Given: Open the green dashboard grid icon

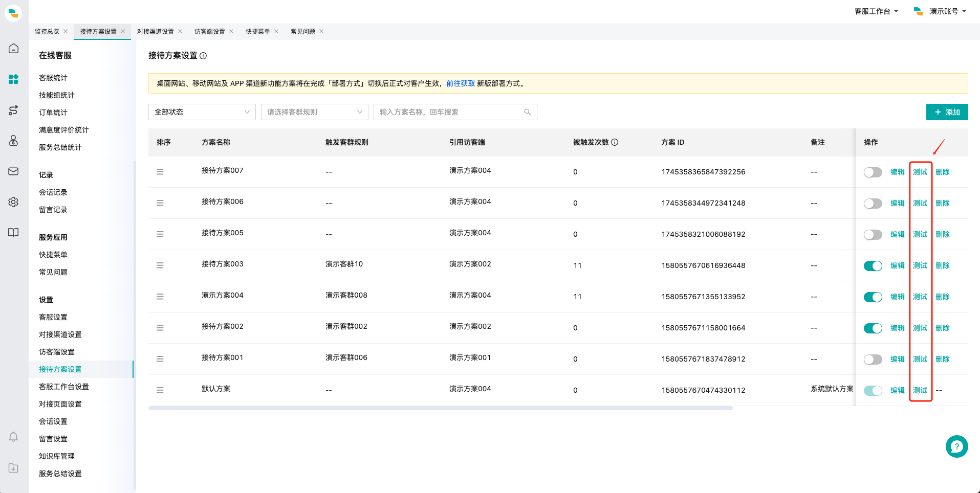Looking at the screenshot, I should point(14,79).
